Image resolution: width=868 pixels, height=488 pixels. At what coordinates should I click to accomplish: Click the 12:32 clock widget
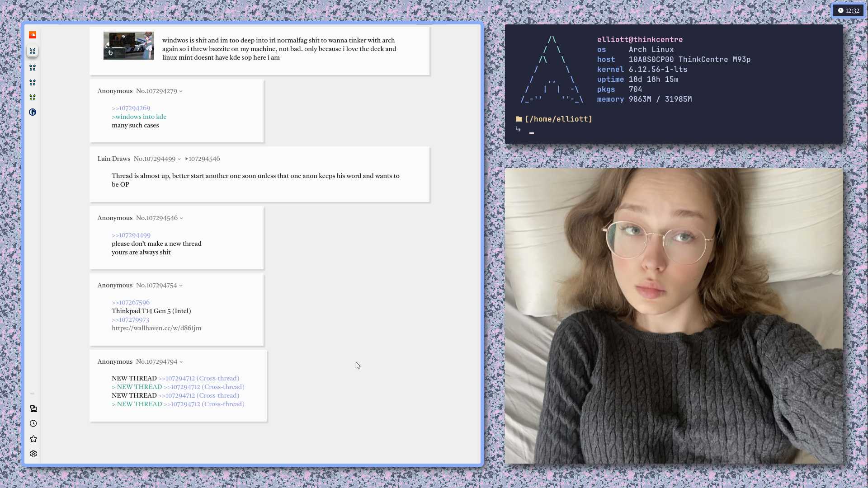point(848,10)
